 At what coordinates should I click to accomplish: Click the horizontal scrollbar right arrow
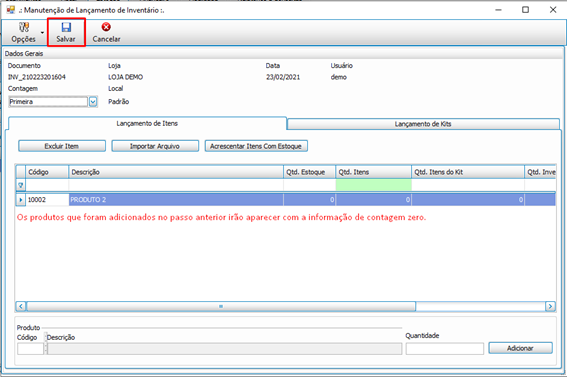[x=550, y=307]
